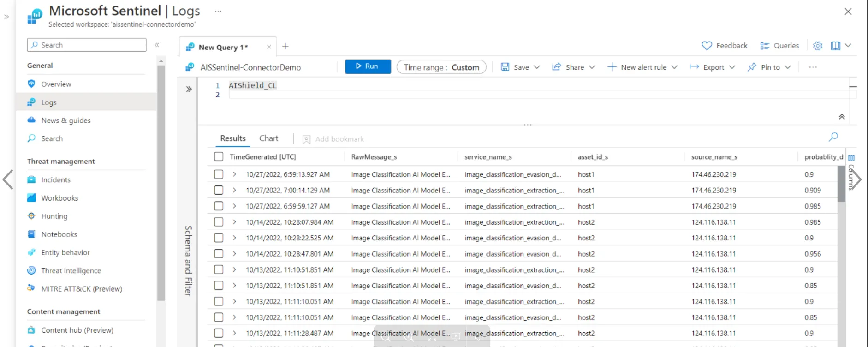Go to the previous image
The width and height of the screenshot is (868, 347).
click(8, 179)
